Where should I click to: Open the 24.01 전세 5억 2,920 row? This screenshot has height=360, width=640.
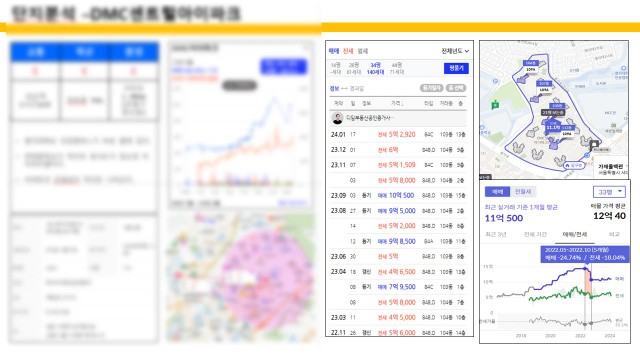tap(398, 134)
